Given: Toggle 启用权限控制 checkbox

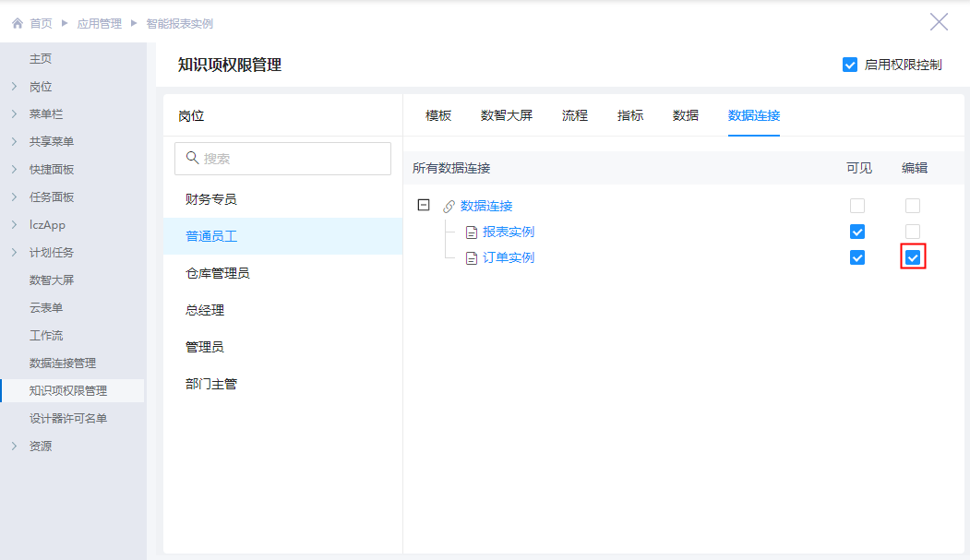Looking at the screenshot, I should (850, 65).
